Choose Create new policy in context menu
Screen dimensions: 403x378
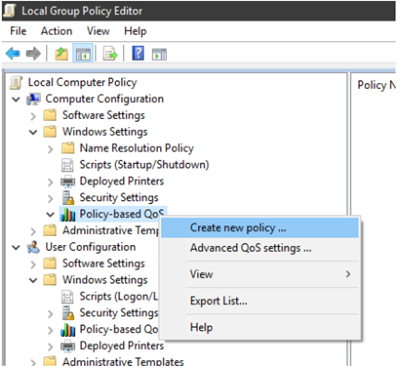pos(260,228)
